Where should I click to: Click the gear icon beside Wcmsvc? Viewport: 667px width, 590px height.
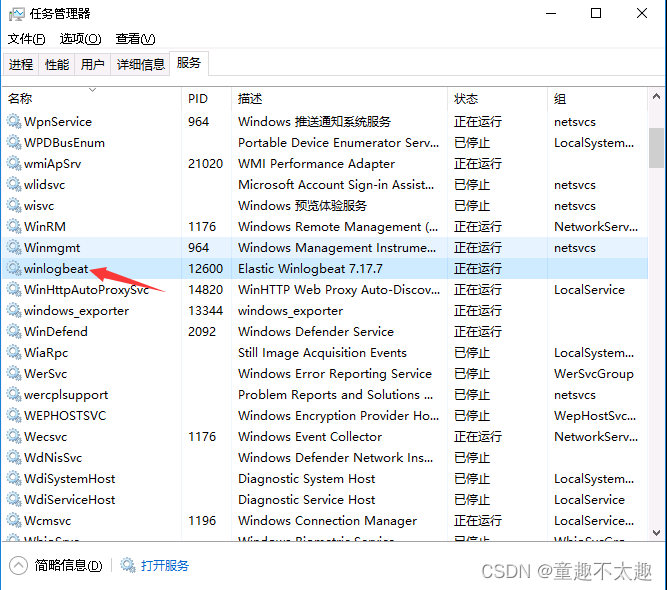pos(14,520)
